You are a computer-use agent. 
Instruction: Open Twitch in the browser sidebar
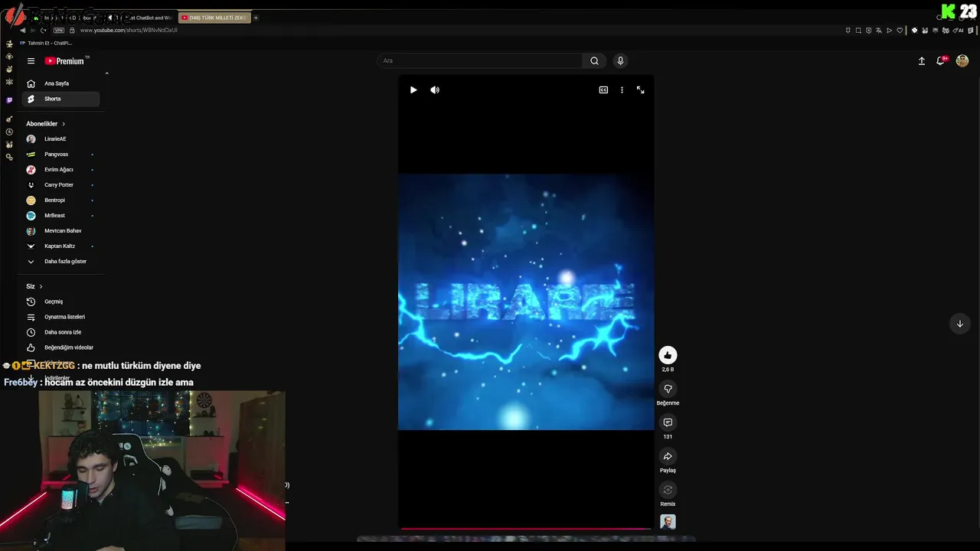(9, 100)
